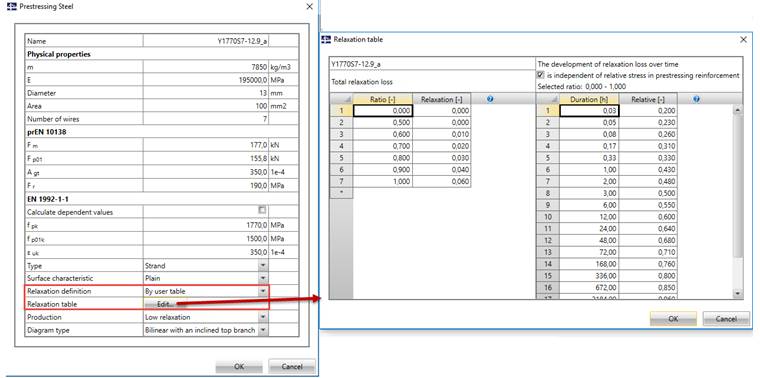Screen dimensions: 760x378
Task: Click the Relaxation table window app icon
Action: (327, 40)
